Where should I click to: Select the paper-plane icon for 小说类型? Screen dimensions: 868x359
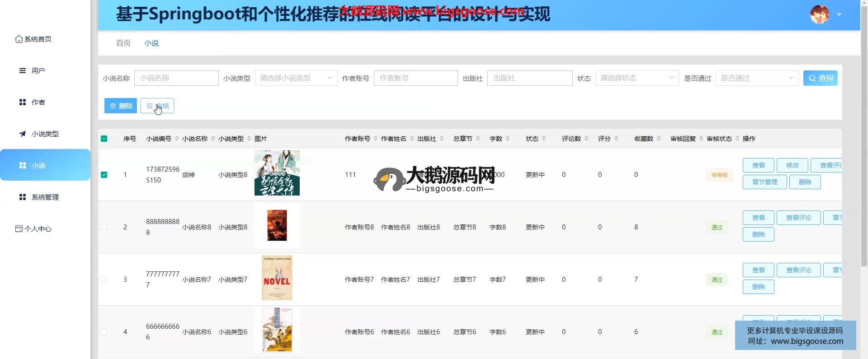(22, 134)
